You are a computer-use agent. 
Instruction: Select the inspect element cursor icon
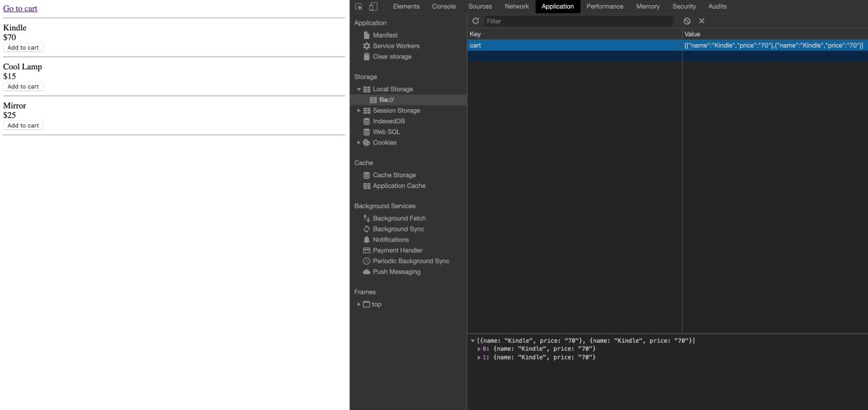click(359, 7)
